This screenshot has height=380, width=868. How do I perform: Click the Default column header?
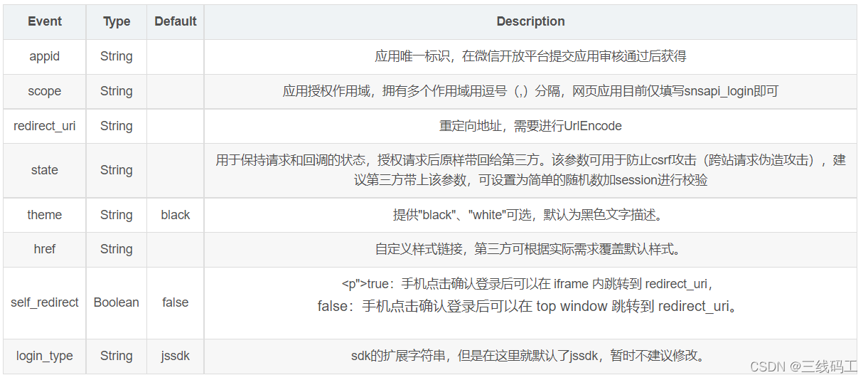tap(176, 21)
